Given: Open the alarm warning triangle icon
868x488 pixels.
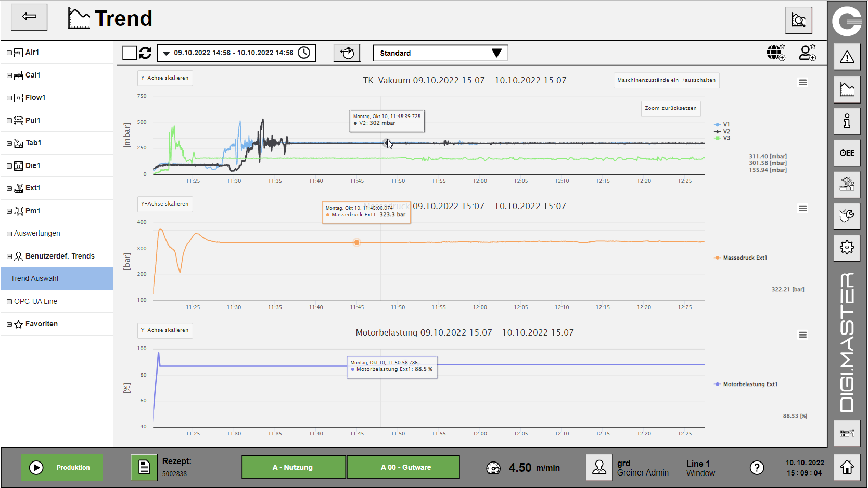Looking at the screenshot, I should pos(847,57).
